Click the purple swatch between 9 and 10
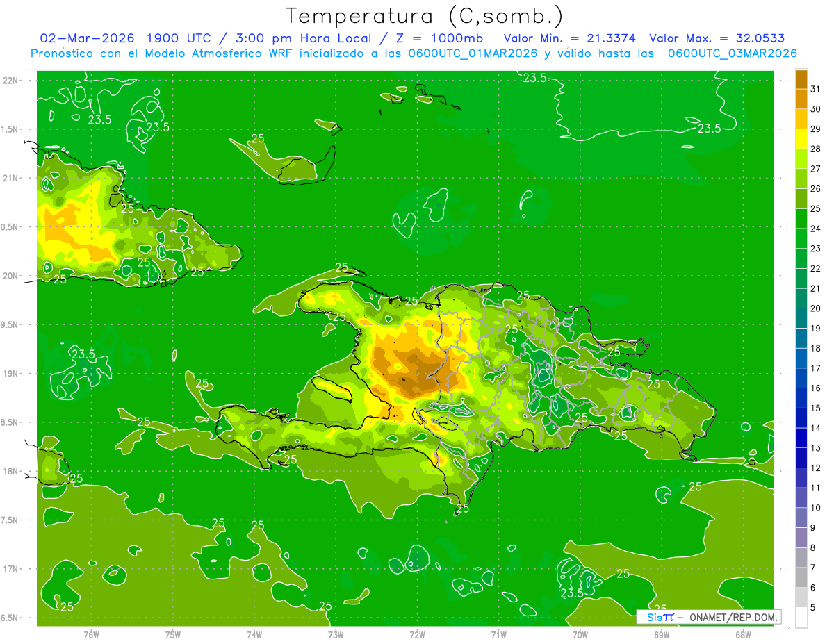The image size is (834, 644). (801, 518)
